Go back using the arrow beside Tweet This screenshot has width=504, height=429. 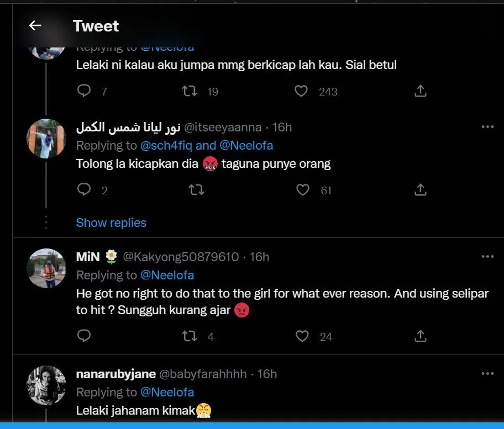(35, 25)
